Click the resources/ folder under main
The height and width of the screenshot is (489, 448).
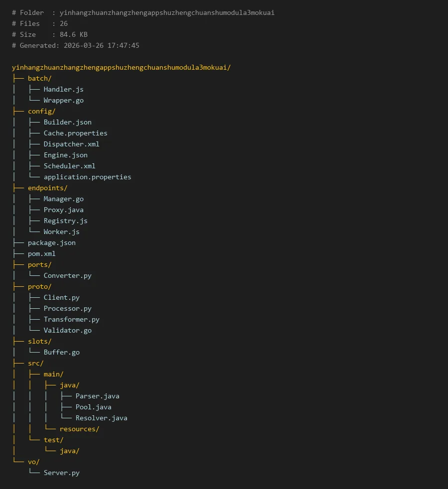click(x=79, y=429)
